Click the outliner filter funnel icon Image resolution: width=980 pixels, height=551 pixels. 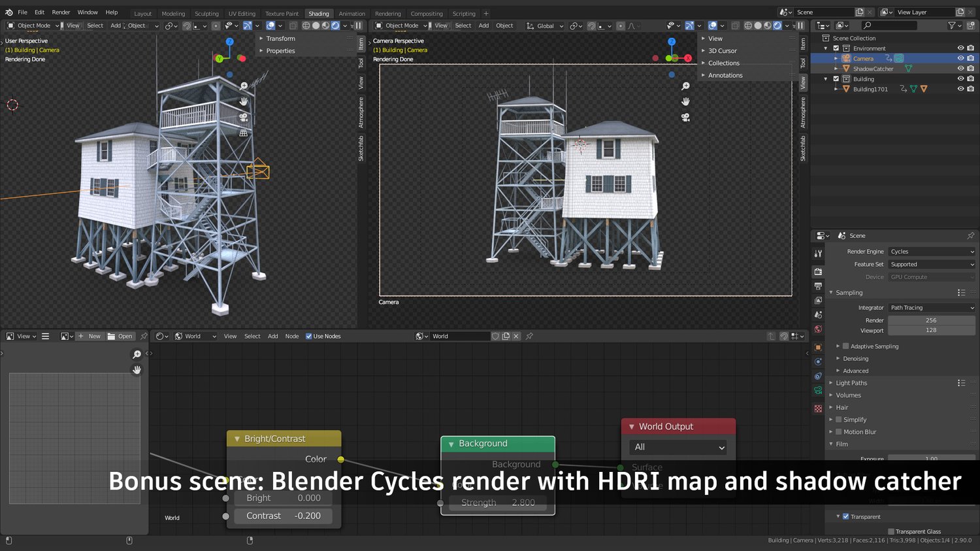pyautogui.click(x=952, y=25)
